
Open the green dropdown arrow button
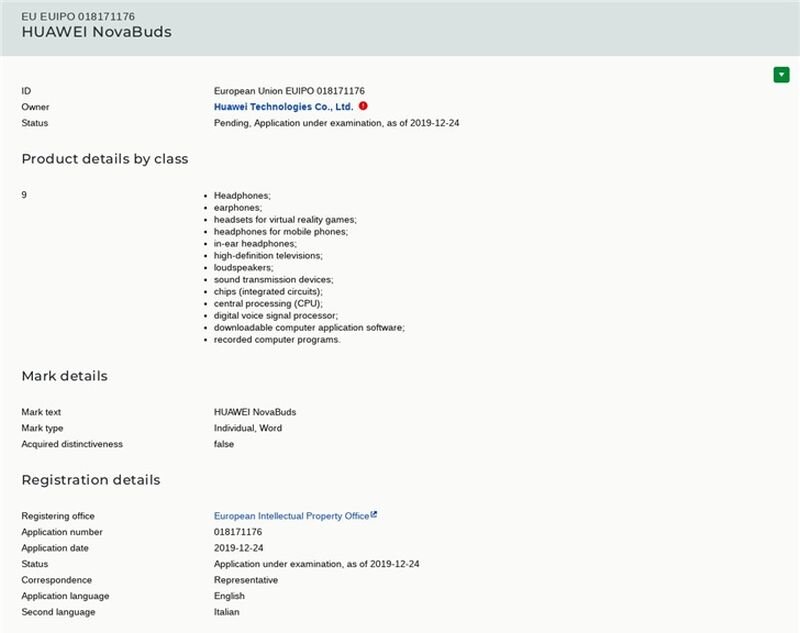[781, 74]
